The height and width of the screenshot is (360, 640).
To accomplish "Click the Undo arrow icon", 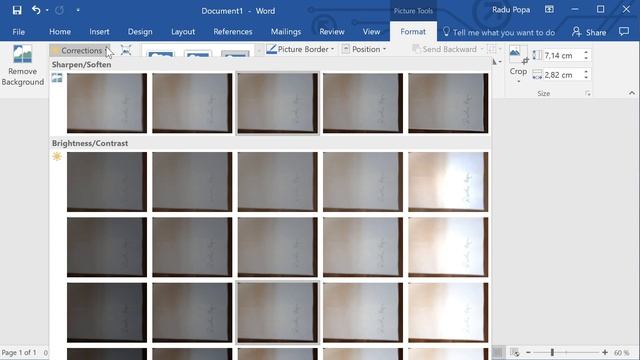I will tap(36, 10).
